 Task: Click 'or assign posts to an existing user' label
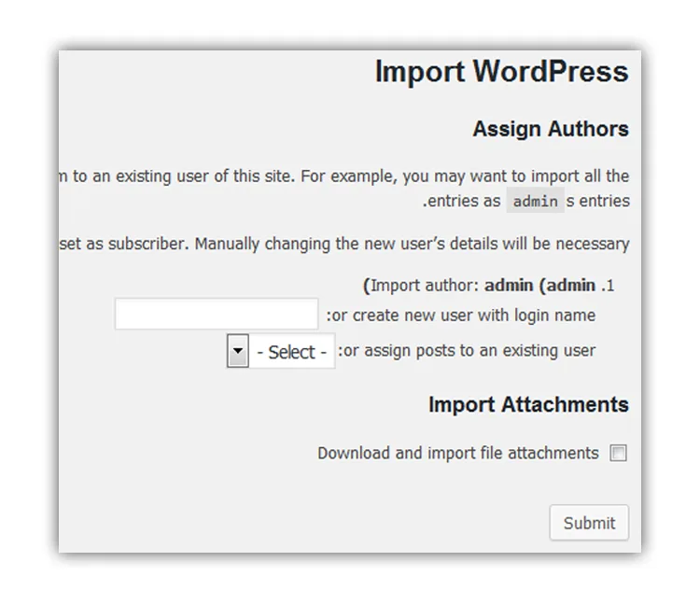tap(467, 350)
